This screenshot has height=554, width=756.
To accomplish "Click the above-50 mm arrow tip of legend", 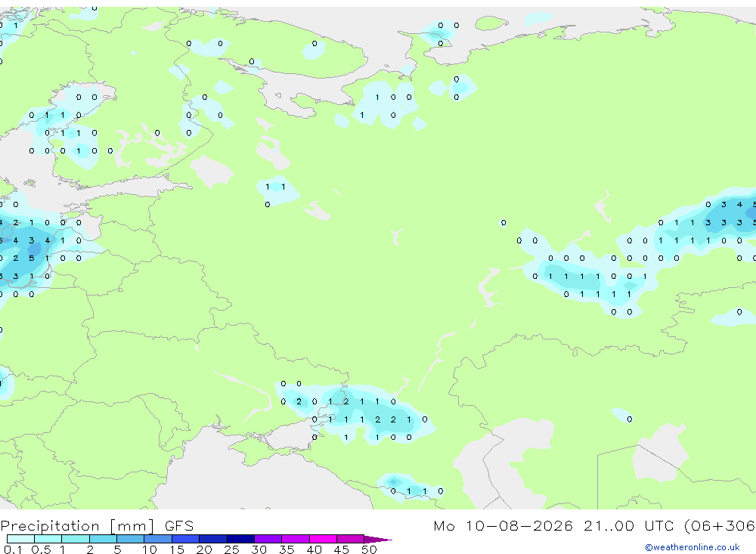I will (377, 539).
